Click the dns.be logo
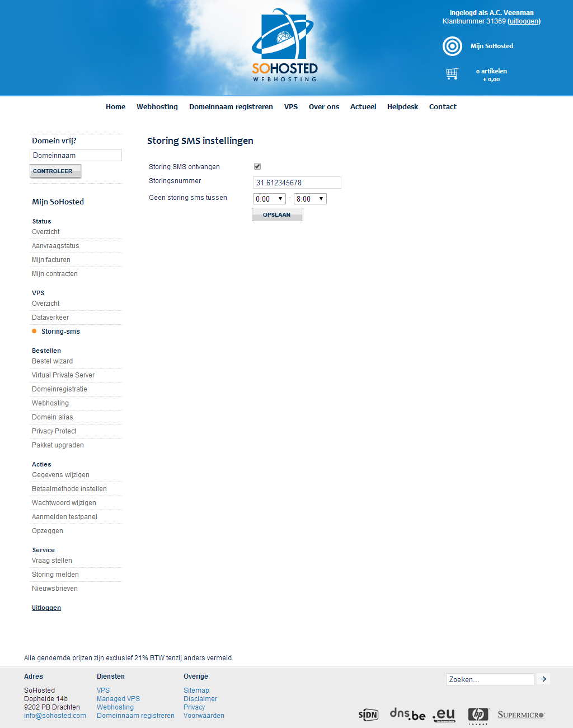Viewport: 573px width, 728px height. (407, 714)
